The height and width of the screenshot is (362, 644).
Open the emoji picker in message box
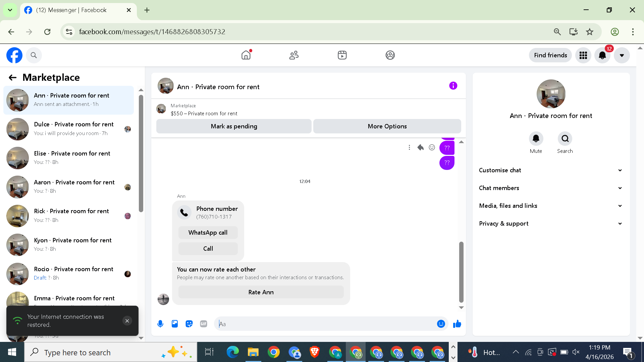[441, 324]
